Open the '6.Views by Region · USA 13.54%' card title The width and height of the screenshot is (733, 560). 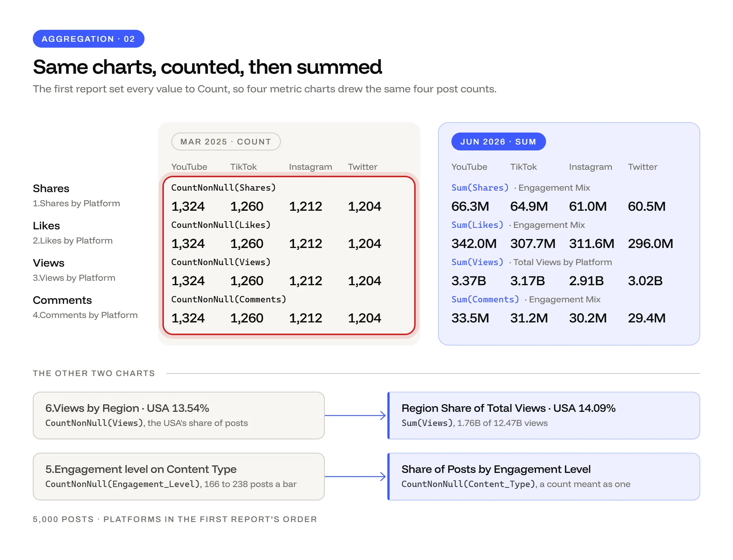[127, 408]
